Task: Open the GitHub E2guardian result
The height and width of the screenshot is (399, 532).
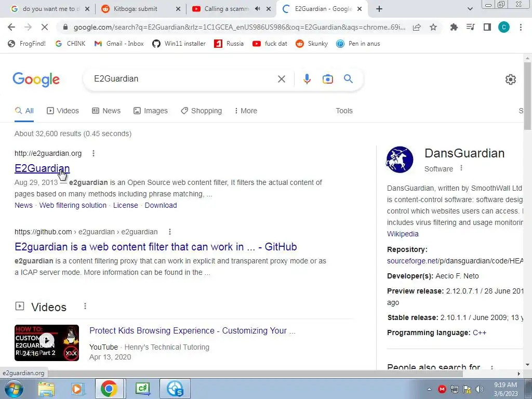Action: (156, 247)
